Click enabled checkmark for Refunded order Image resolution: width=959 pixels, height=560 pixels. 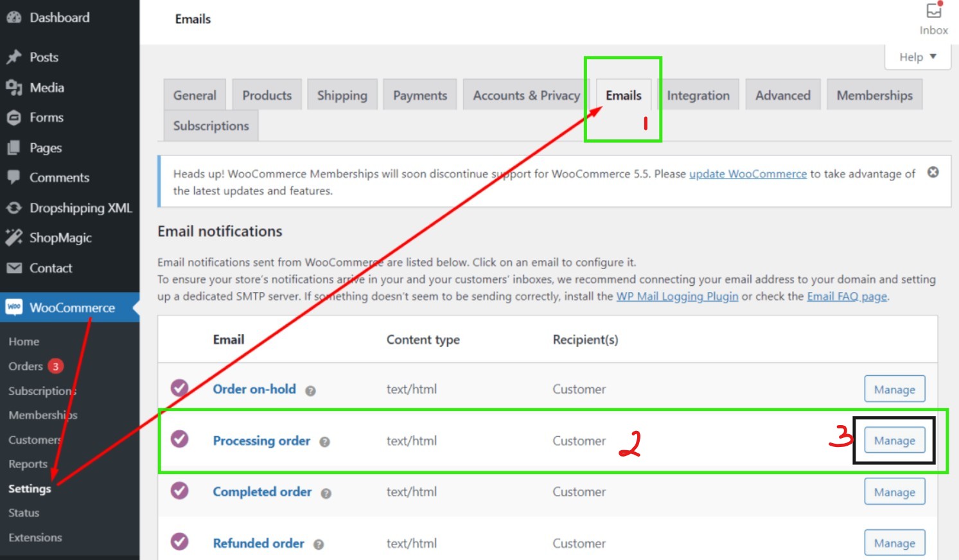point(179,541)
